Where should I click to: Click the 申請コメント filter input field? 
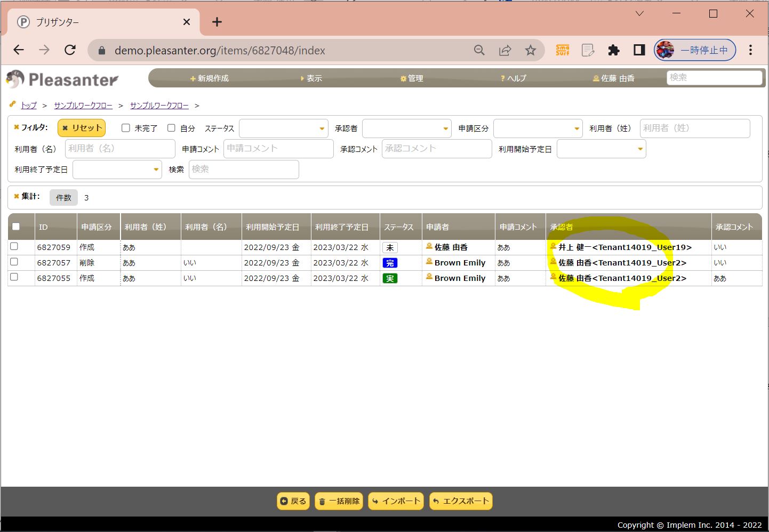point(278,149)
